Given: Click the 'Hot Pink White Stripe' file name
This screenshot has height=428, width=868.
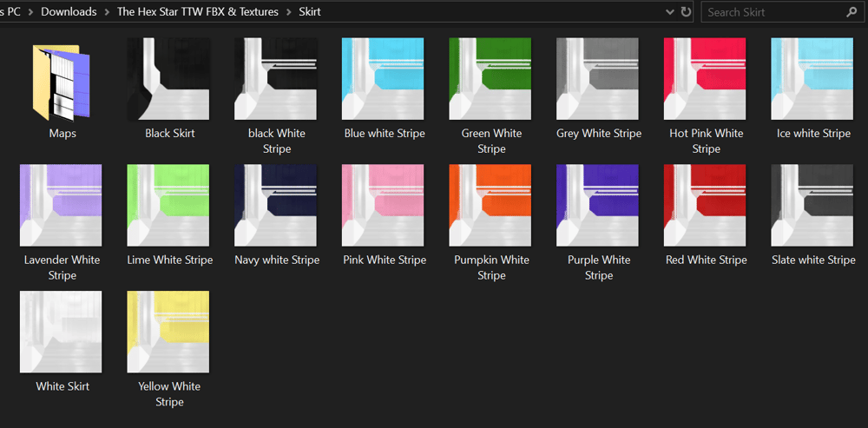Looking at the screenshot, I should tap(707, 142).
